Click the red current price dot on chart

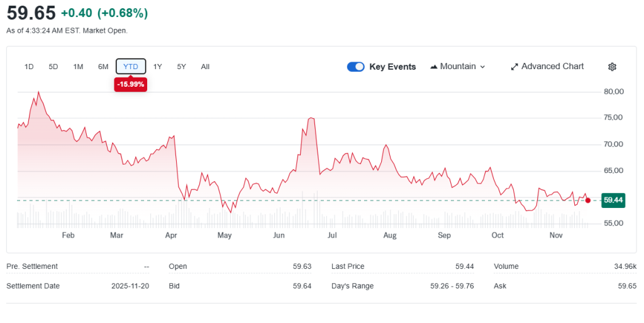pyautogui.click(x=588, y=200)
